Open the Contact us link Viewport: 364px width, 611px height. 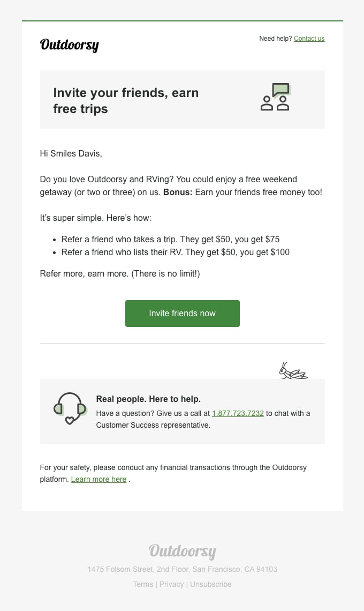pyautogui.click(x=309, y=38)
